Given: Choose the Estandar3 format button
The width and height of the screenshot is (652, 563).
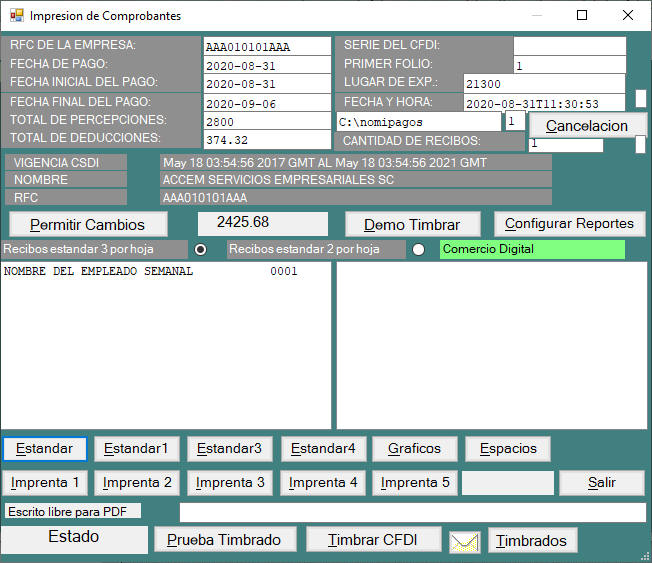Looking at the screenshot, I should (x=229, y=449).
